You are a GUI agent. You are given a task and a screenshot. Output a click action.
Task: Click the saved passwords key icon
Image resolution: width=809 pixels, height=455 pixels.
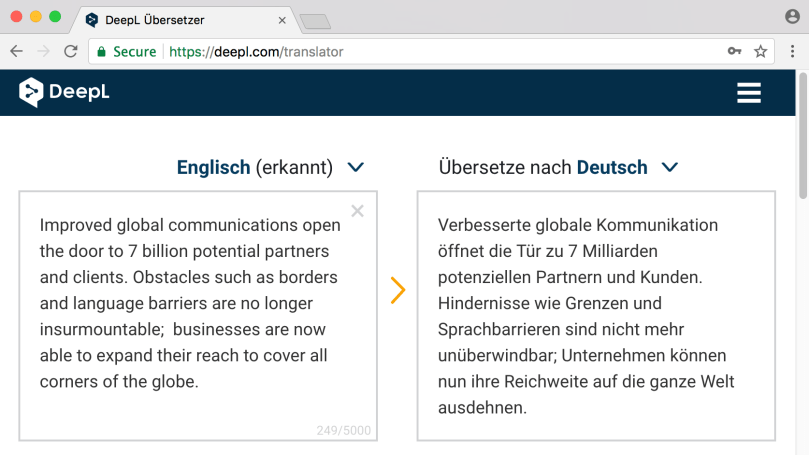pos(735,51)
